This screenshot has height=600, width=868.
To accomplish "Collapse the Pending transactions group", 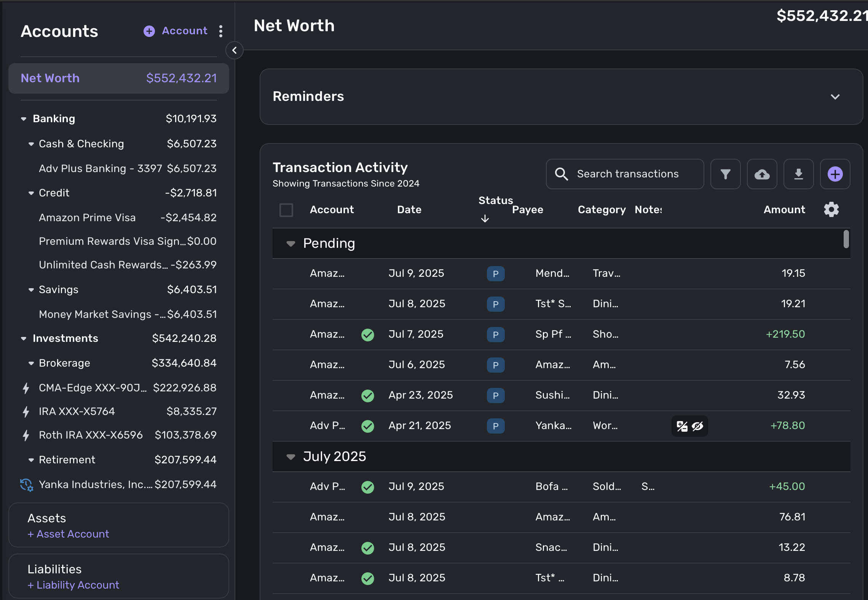I will click(291, 244).
